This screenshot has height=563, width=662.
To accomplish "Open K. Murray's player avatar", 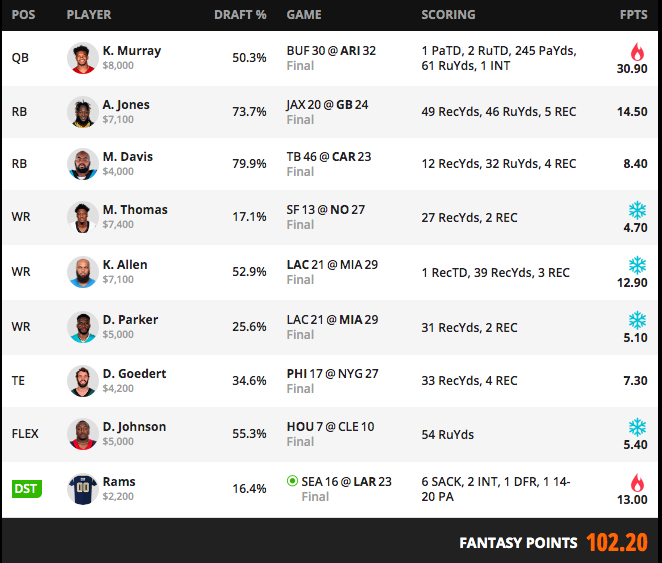I will point(83,58).
